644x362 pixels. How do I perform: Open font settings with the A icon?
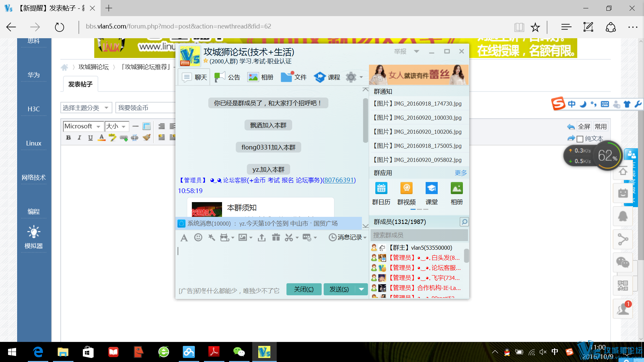tap(184, 238)
